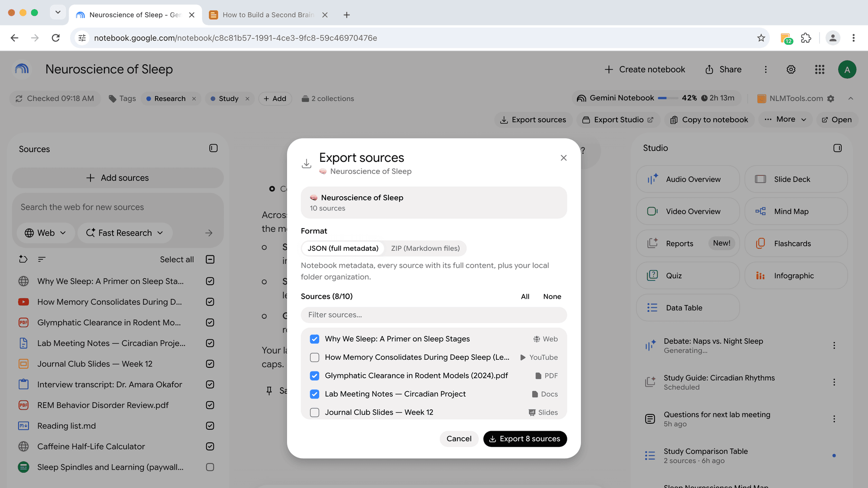Remove the Research tag

(194, 99)
